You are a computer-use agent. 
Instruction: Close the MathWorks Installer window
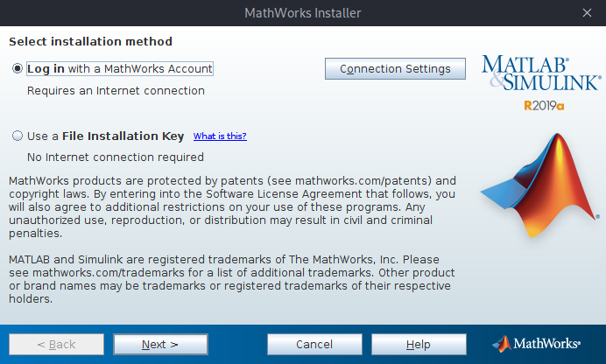click(x=587, y=13)
